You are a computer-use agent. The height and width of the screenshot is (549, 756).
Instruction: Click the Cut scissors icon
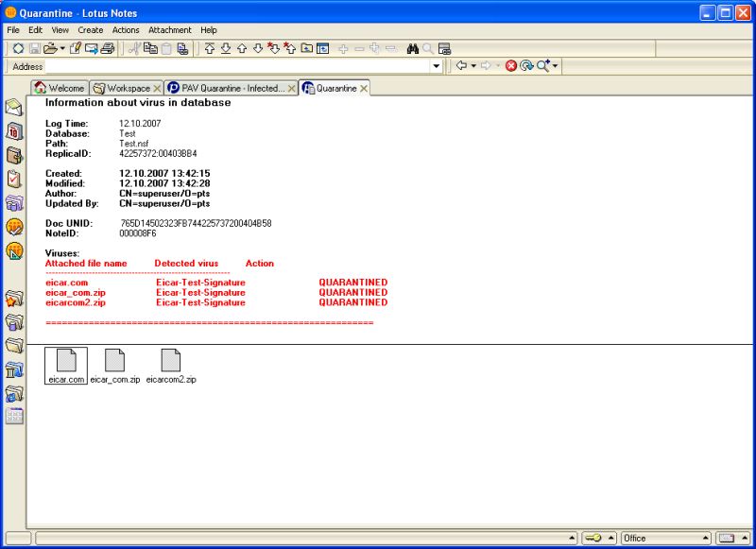pyautogui.click(x=134, y=48)
